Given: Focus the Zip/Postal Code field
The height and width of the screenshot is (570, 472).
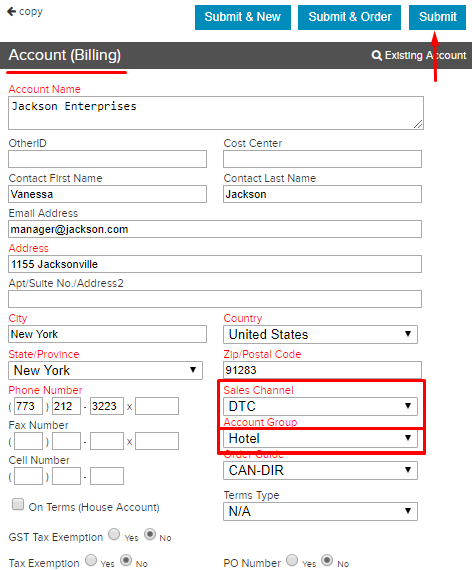Looking at the screenshot, I should 322,370.
